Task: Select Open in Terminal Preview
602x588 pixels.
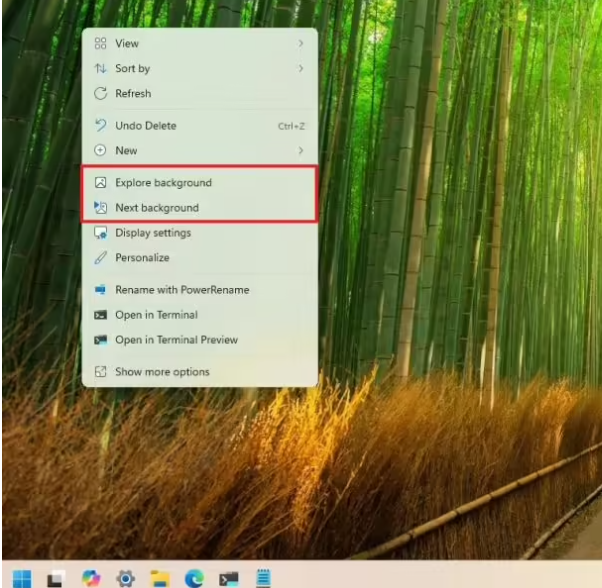Action: coord(176,340)
